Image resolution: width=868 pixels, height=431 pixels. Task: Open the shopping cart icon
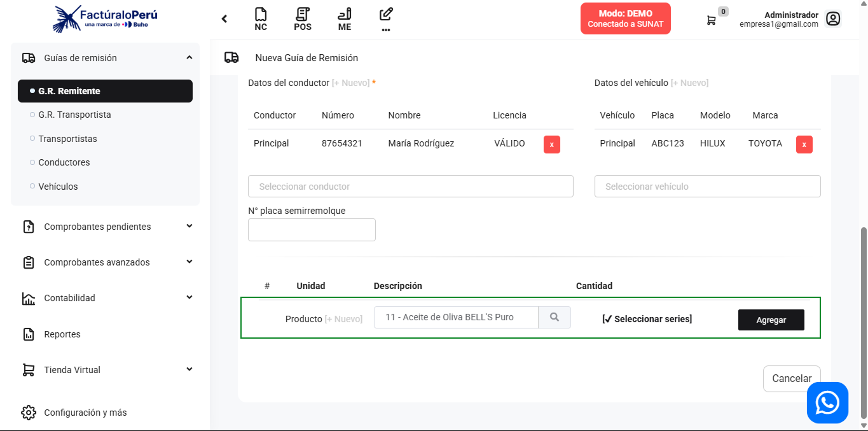coord(712,20)
